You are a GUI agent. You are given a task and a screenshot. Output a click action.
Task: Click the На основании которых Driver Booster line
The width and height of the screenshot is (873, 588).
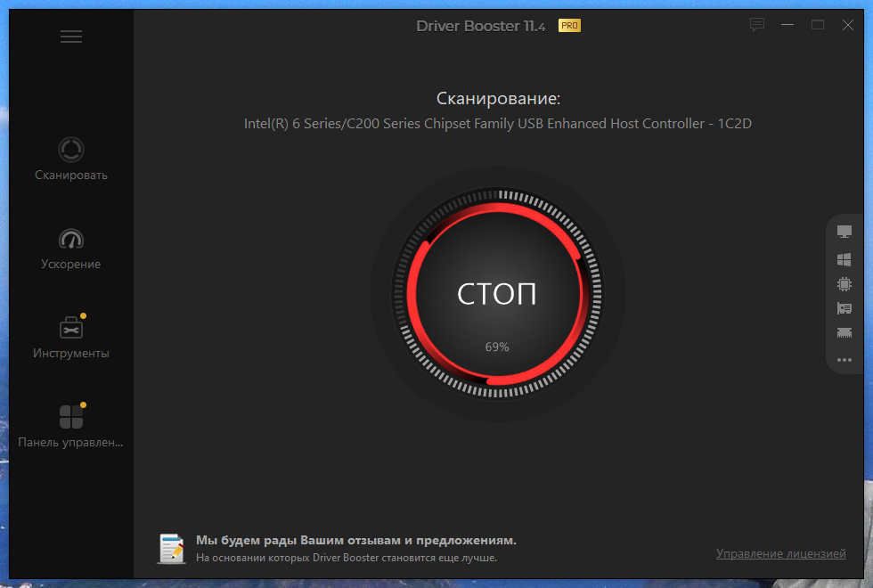point(347,558)
